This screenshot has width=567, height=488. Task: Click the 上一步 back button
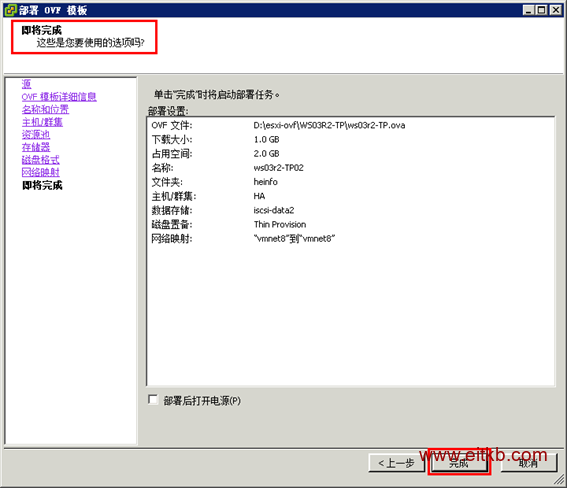(x=396, y=463)
